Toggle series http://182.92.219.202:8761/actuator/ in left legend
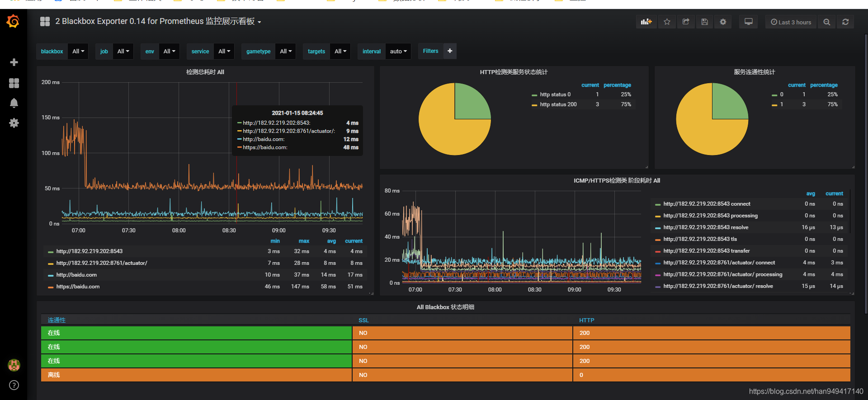Screen dimensions: 868x400 click(x=102, y=263)
